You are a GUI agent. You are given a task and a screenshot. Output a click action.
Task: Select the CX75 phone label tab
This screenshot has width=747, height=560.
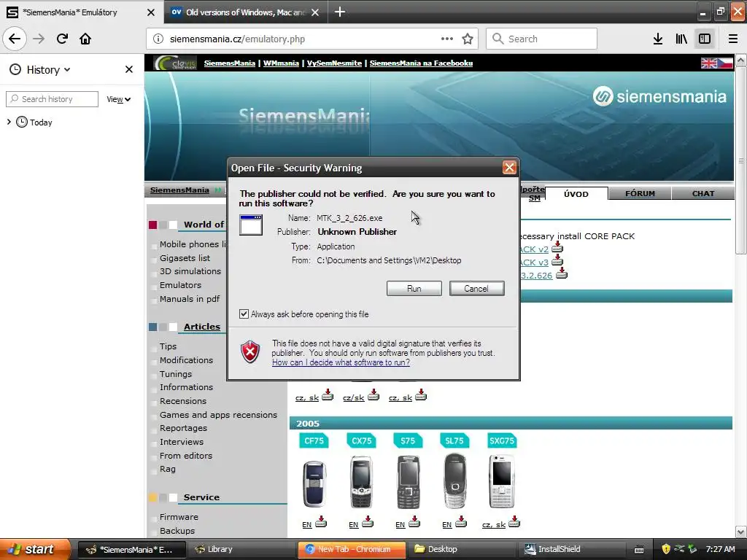[x=362, y=440]
